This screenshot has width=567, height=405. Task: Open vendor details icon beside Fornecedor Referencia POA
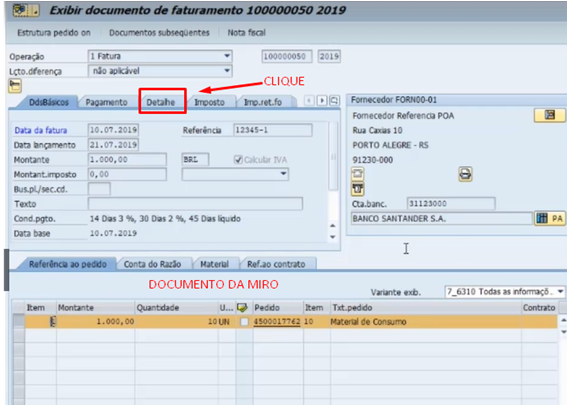(x=549, y=115)
